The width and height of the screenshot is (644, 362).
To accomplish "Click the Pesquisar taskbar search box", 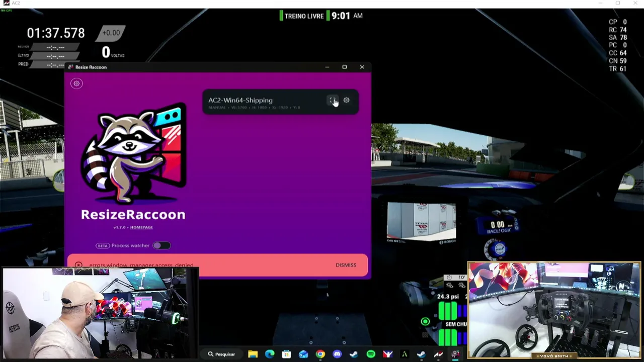I will [222, 354].
